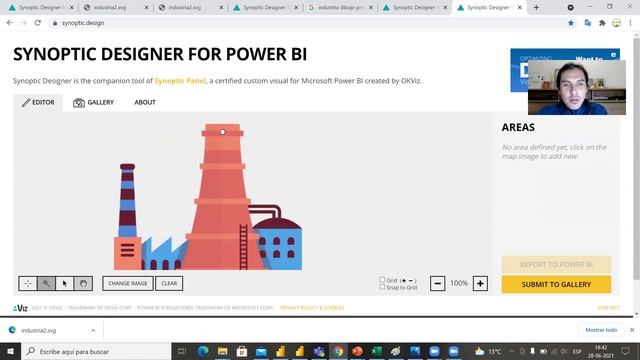Open the ABOUT tab

pos(145,102)
